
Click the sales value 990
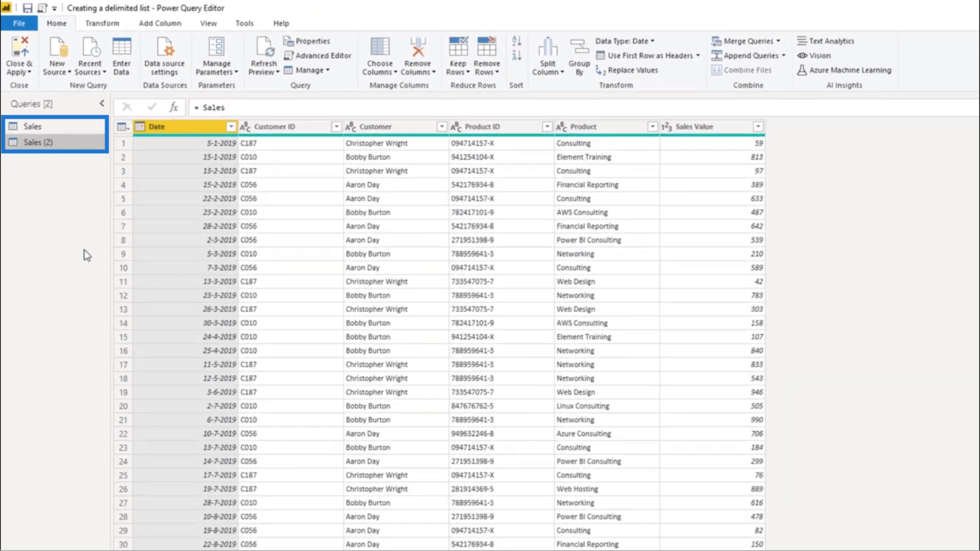pyautogui.click(x=712, y=420)
